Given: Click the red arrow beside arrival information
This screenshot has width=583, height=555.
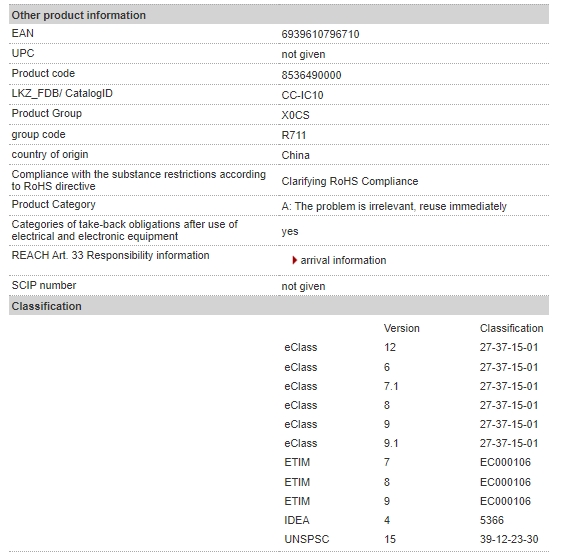Looking at the screenshot, I should click(x=294, y=260).
